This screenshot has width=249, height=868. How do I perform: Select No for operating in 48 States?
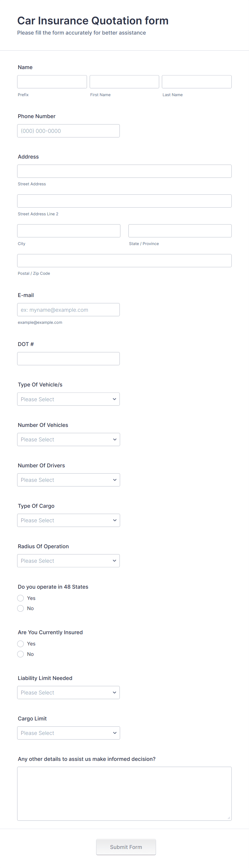[20, 608]
